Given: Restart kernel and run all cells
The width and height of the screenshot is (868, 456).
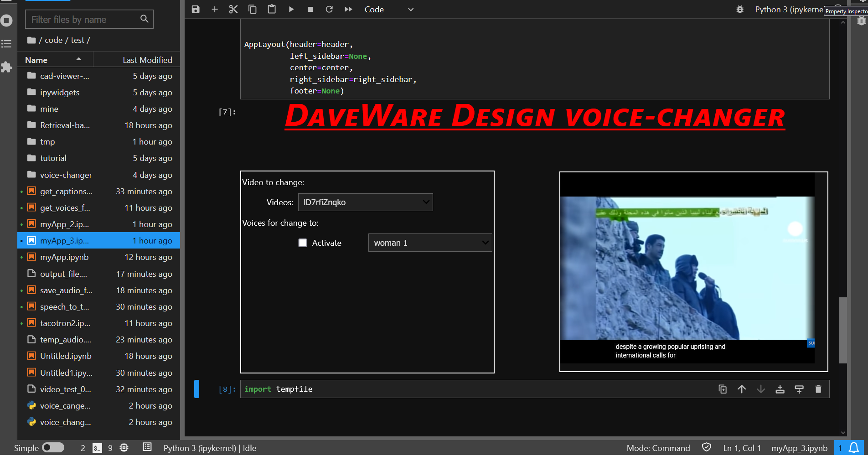Looking at the screenshot, I should (x=348, y=9).
